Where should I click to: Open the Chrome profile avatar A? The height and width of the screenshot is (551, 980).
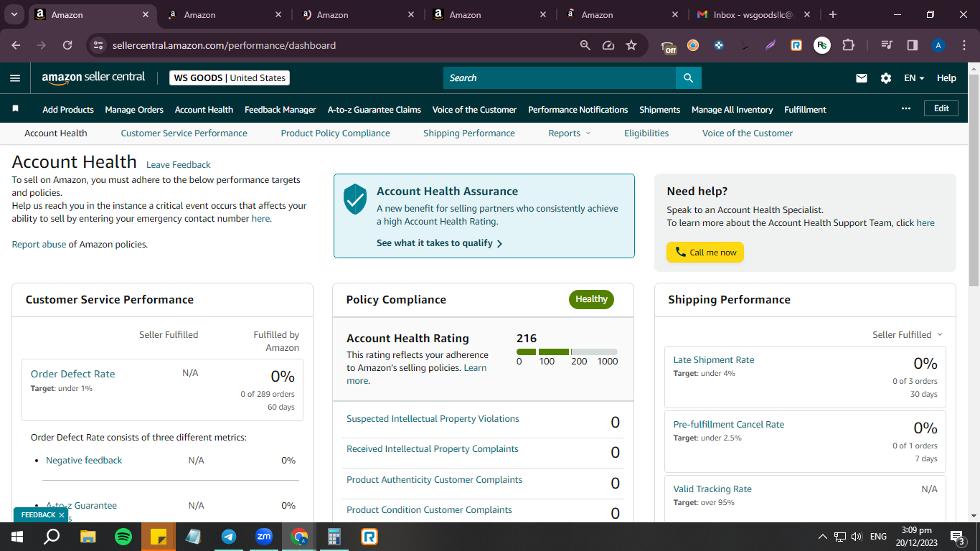click(x=938, y=45)
